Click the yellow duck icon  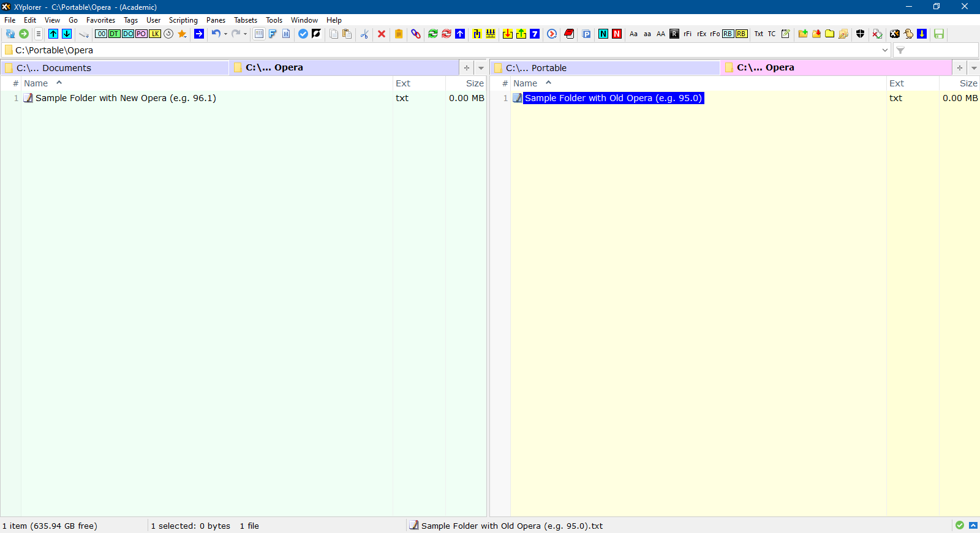click(908, 34)
